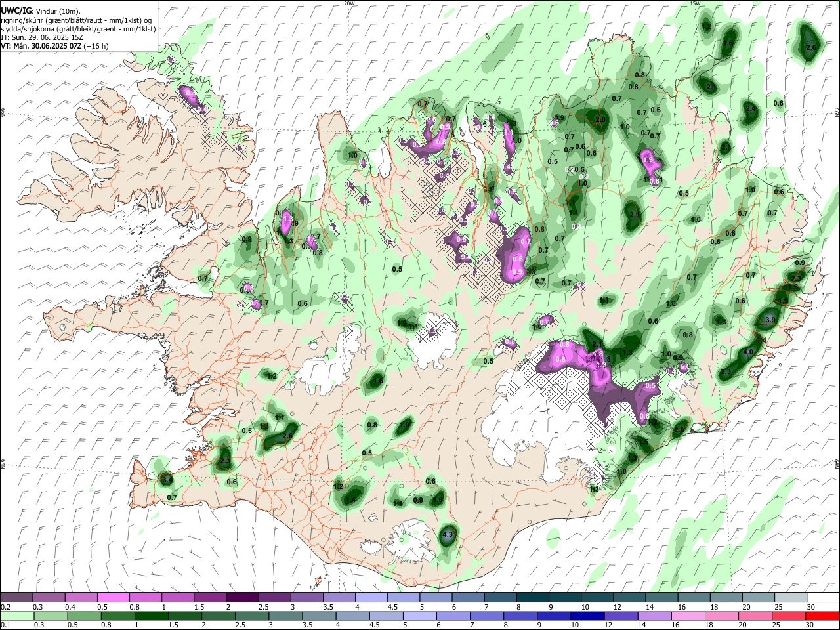Click the '15W' longitude label

[x=696, y=3]
